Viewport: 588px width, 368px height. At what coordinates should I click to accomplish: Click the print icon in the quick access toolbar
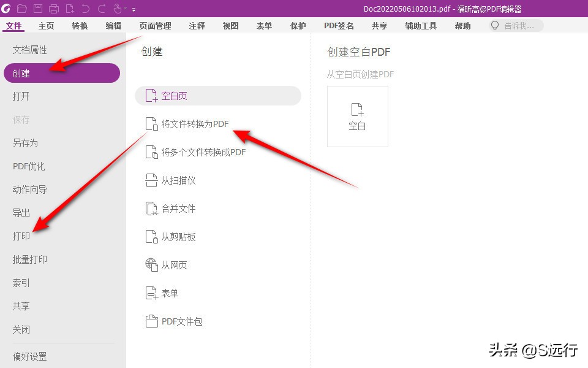point(53,8)
